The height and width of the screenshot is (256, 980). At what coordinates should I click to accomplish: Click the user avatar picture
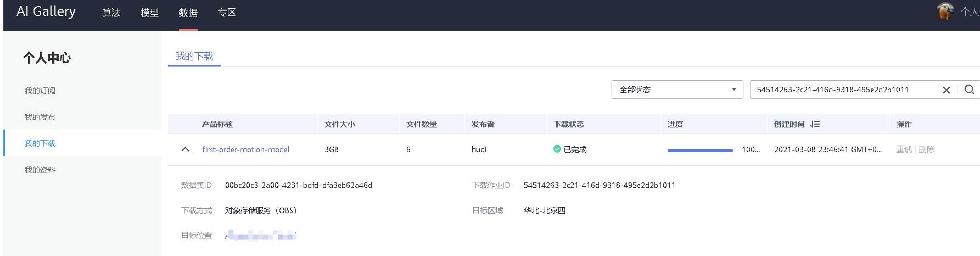[x=945, y=12]
